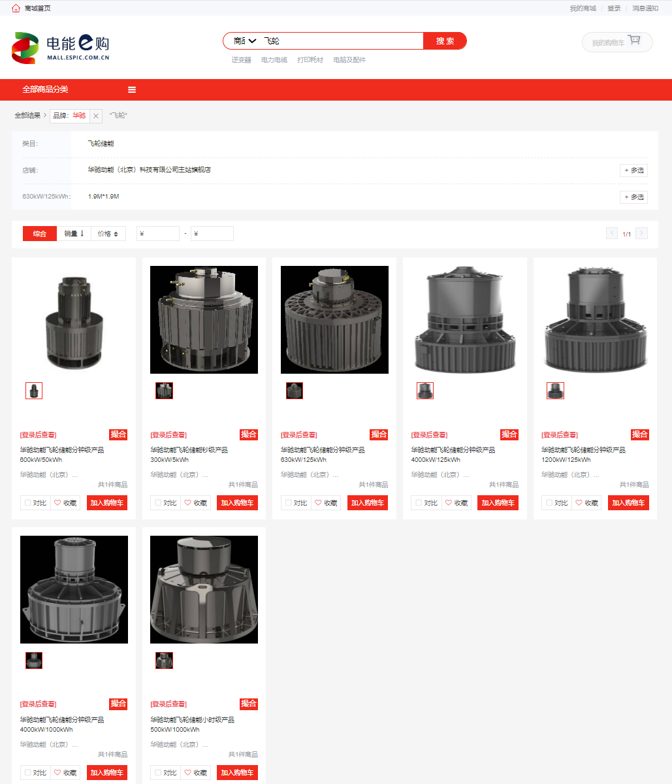Open large image of 4000kW/125kWh product
This screenshot has width=672, height=784.
click(464, 319)
